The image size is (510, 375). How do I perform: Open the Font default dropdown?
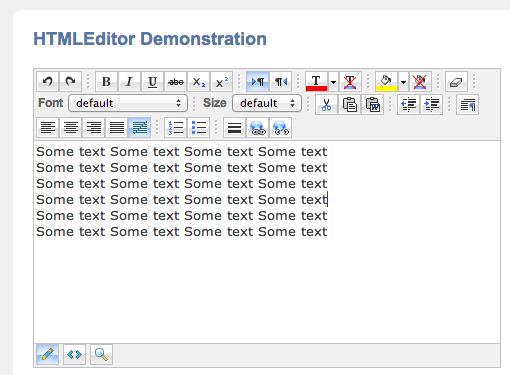[x=128, y=103]
